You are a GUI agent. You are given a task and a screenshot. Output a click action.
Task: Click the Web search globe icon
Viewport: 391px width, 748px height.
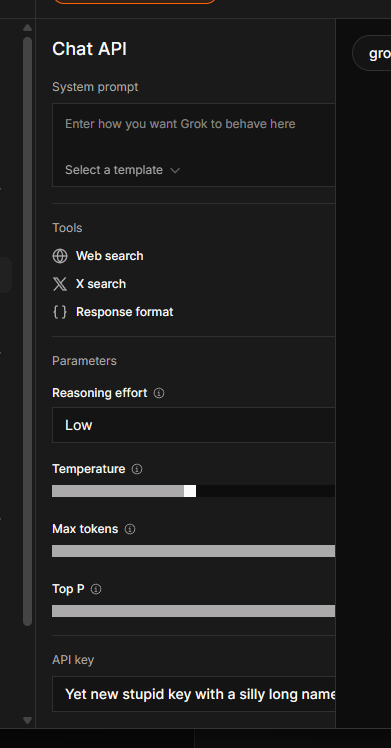60,256
